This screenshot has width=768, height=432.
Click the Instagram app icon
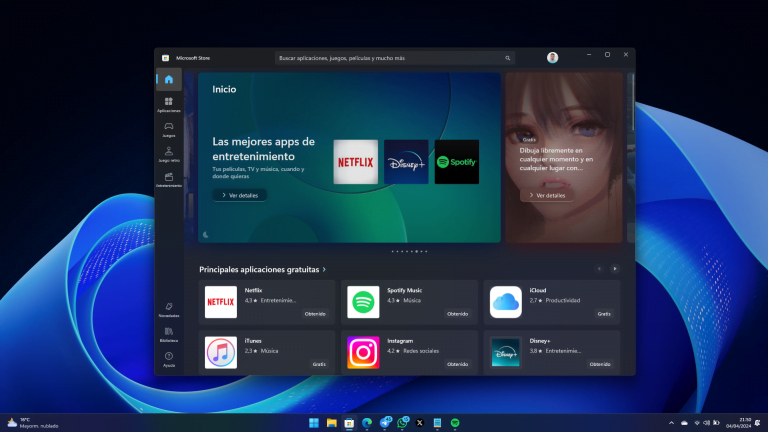pos(363,352)
